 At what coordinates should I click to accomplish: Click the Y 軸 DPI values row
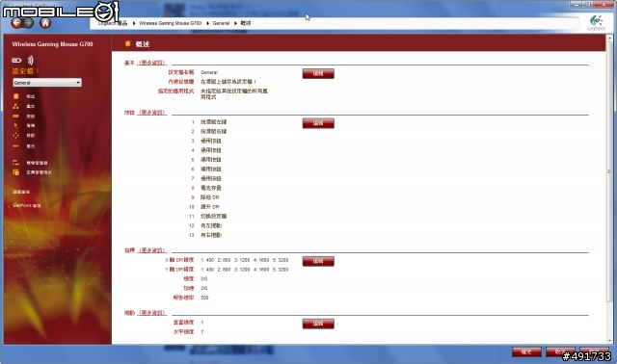tap(244, 270)
